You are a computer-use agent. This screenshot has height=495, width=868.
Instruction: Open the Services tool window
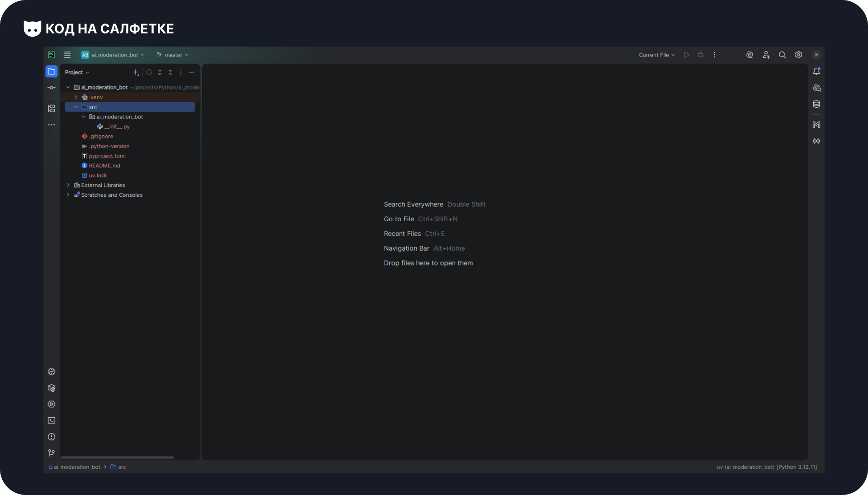(x=52, y=404)
